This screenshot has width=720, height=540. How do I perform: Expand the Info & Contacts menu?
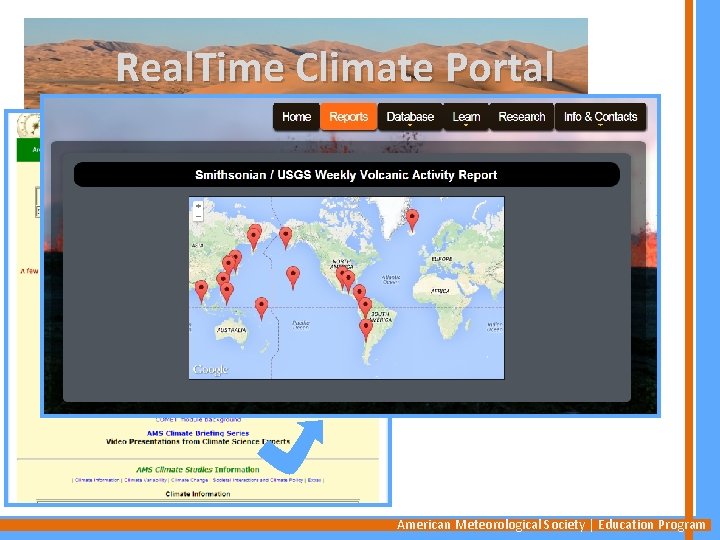point(600,117)
